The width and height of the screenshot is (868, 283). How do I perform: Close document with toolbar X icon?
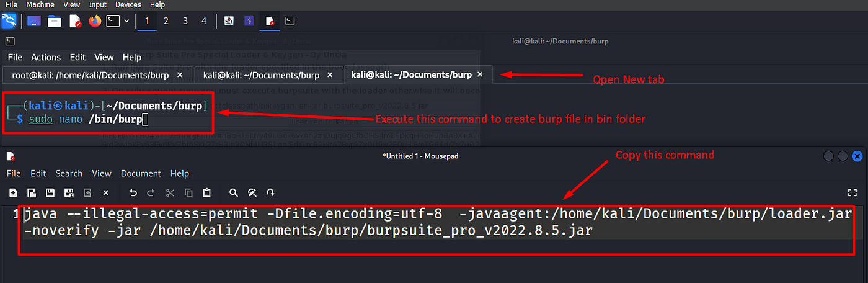coord(106,192)
